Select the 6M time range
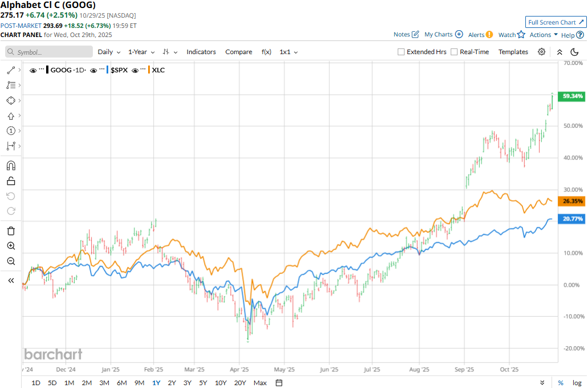Viewport: 588px width, 388px height. click(121, 383)
